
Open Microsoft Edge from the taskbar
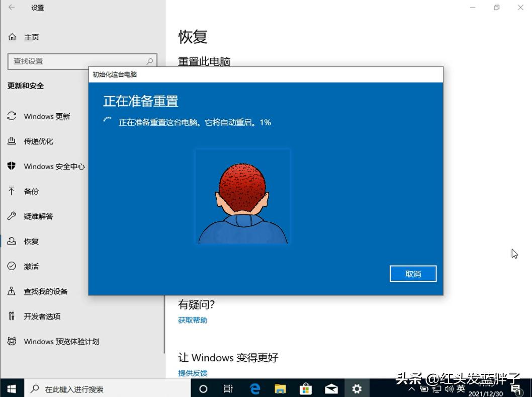(x=255, y=388)
